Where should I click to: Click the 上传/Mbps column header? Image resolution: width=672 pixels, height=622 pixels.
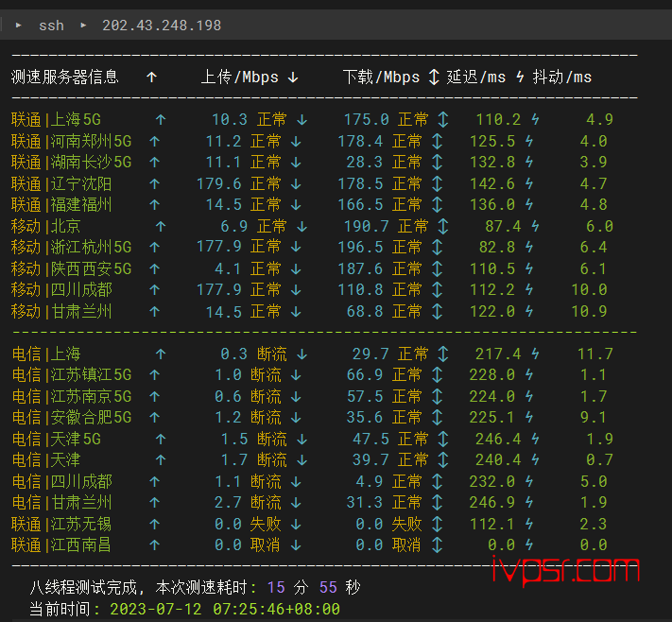tap(239, 78)
